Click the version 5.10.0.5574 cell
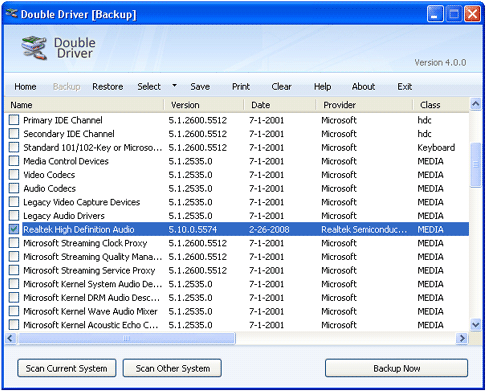This screenshot has height=392, width=486. pos(193,229)
